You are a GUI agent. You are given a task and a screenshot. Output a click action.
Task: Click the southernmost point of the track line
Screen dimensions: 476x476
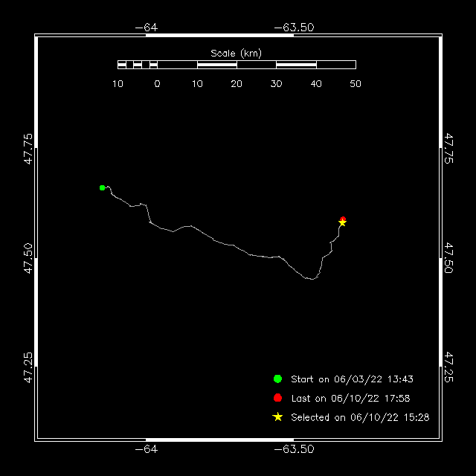point(312,280)
